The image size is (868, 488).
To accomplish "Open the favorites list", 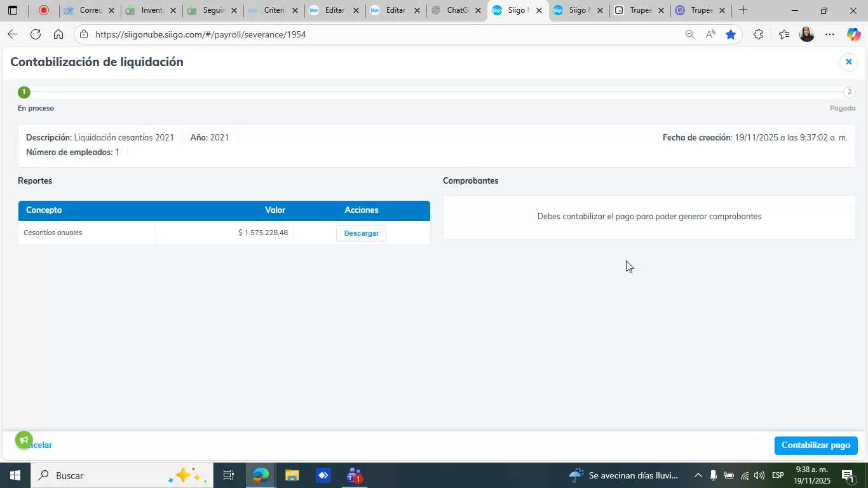I will (x=784, y=34).
